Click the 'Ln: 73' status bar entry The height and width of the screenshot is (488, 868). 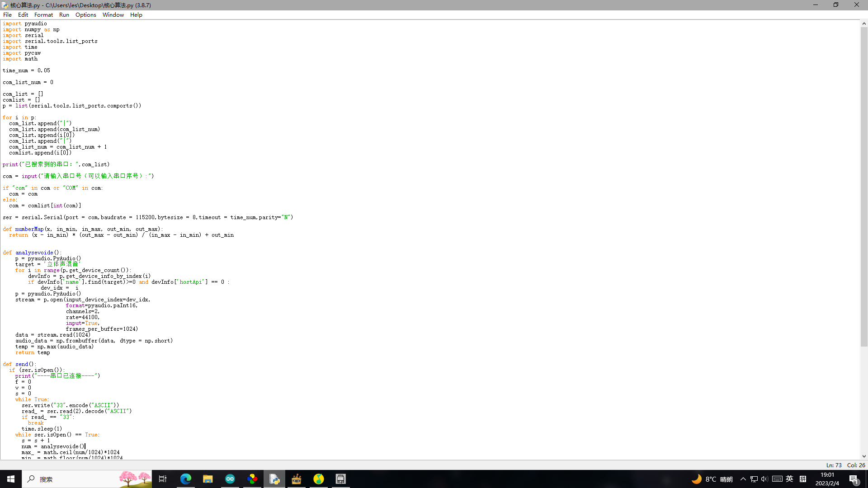tap(834, 465)
